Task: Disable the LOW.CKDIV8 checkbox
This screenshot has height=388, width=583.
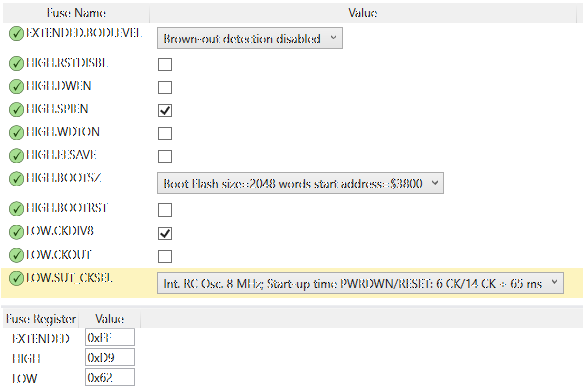Action: 165,233
